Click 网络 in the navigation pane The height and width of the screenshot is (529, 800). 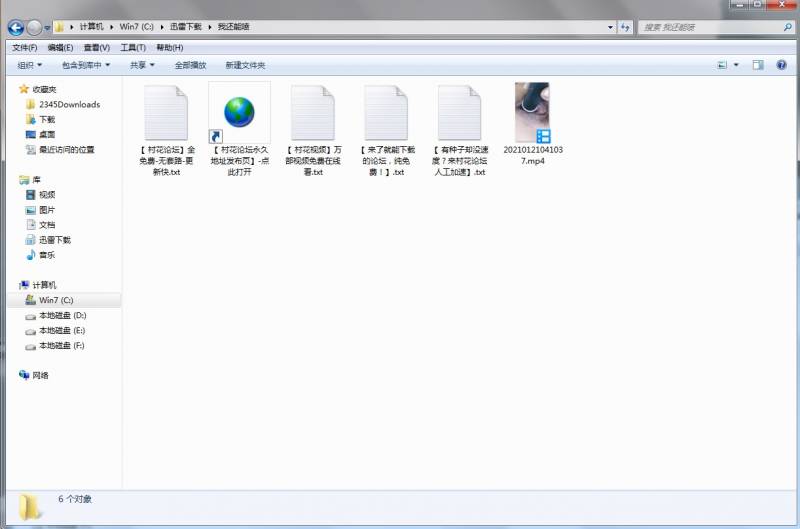[40, 375]
